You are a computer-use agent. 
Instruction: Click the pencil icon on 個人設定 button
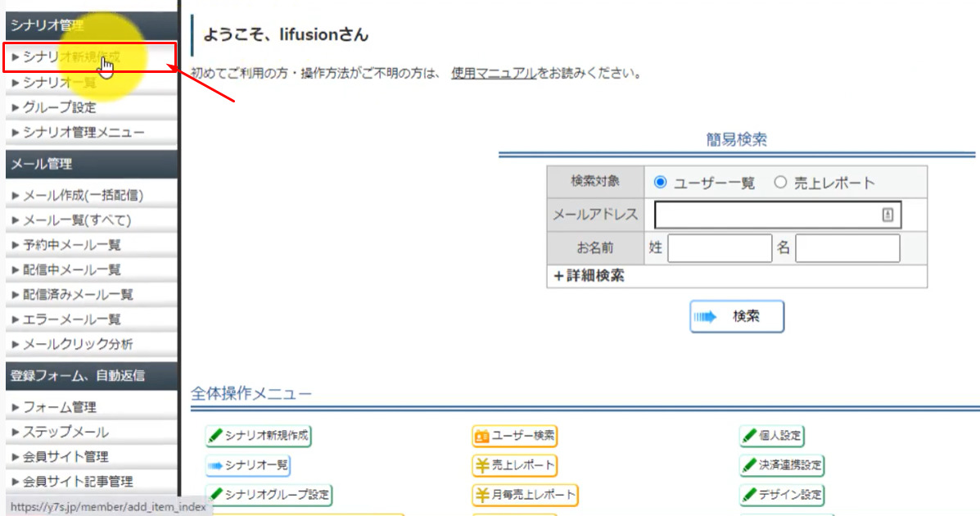point(748,435)
